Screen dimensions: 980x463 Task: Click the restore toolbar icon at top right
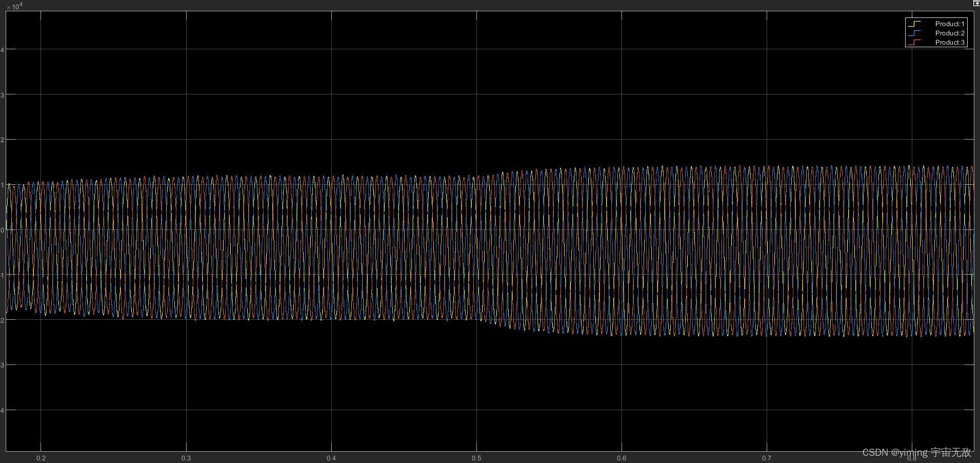point(976,3)
